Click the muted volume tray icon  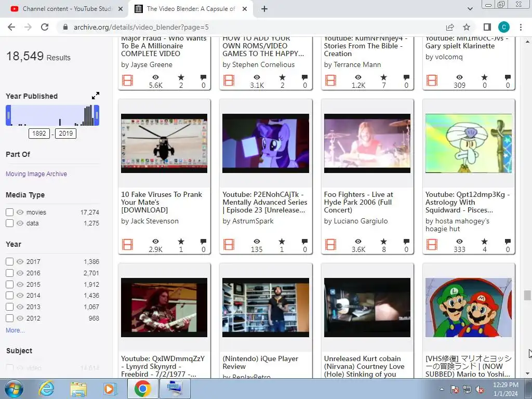coord(480,390)
